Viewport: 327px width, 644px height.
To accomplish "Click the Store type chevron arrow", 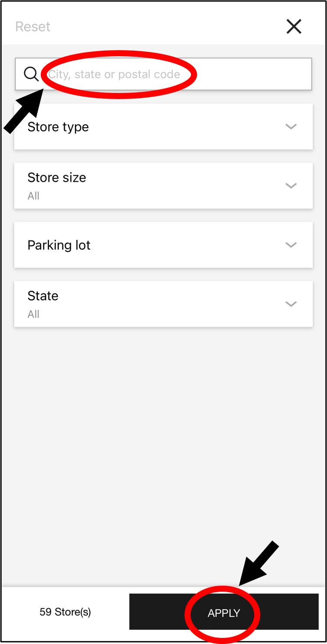I will tap(291, 127).
